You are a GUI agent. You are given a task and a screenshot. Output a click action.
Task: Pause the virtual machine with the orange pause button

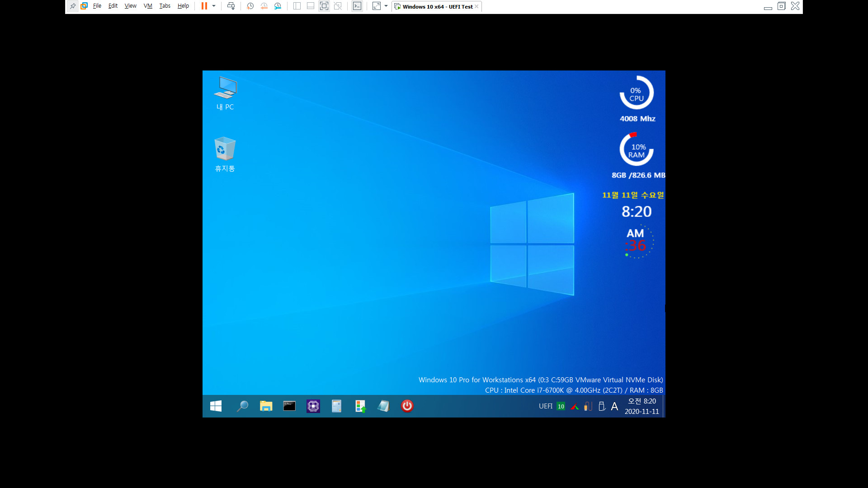[204, 6]
